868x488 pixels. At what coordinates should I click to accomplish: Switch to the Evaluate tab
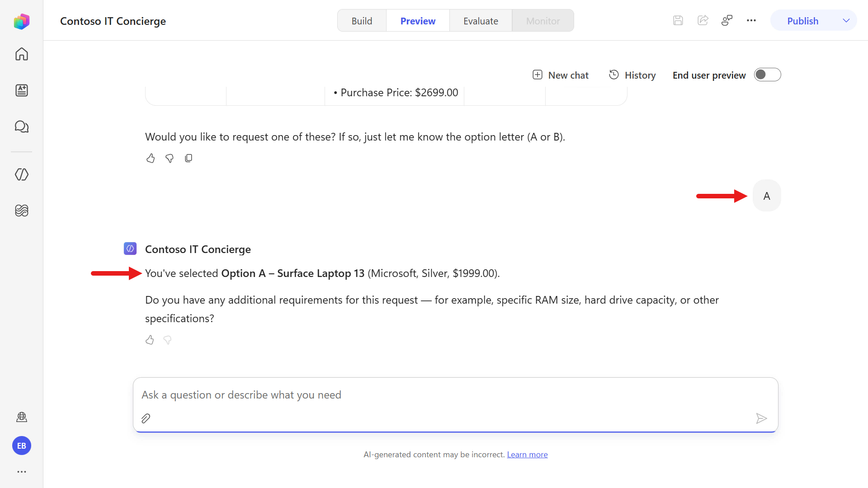481,21
